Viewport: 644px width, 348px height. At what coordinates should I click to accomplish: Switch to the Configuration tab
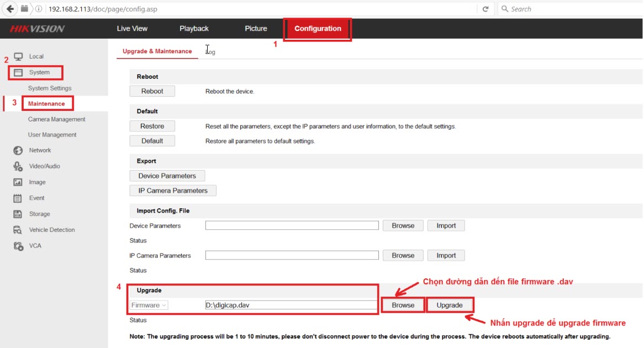coord(318,29)
